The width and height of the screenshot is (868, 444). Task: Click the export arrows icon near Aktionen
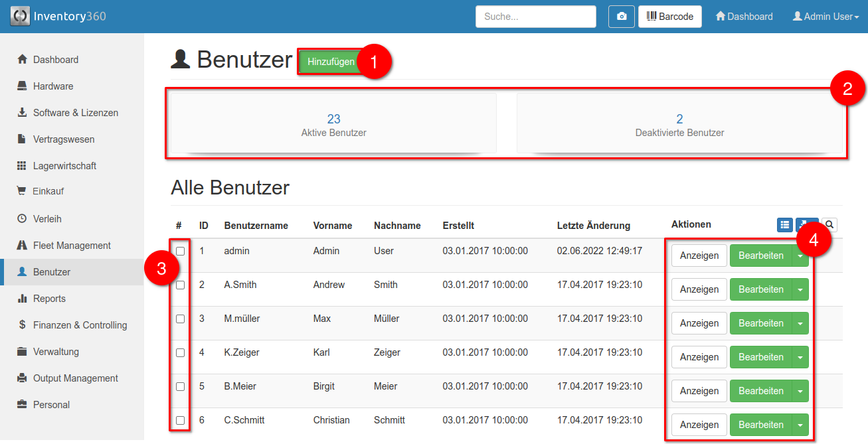pyautogui.click(x=806, y=224)
